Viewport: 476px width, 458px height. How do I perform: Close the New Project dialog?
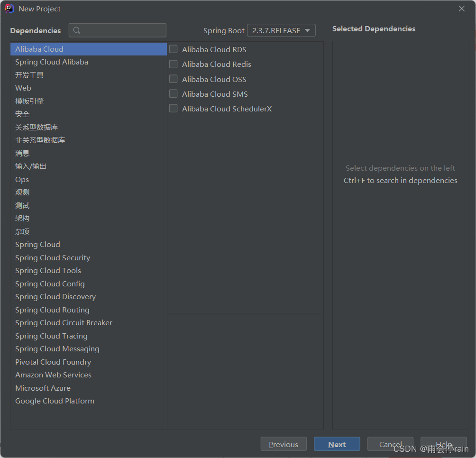tap(462, 9)
